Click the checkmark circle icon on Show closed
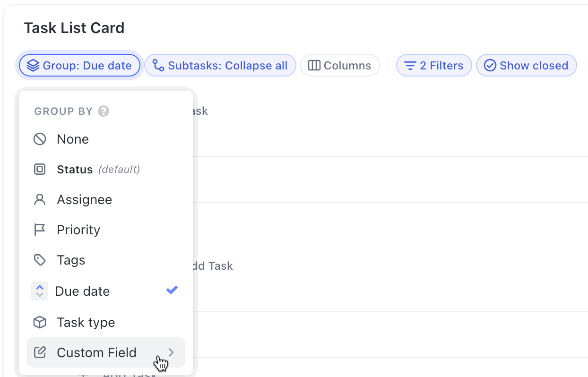The height and width of the screenshot is (377, 588). click(491, 66)
